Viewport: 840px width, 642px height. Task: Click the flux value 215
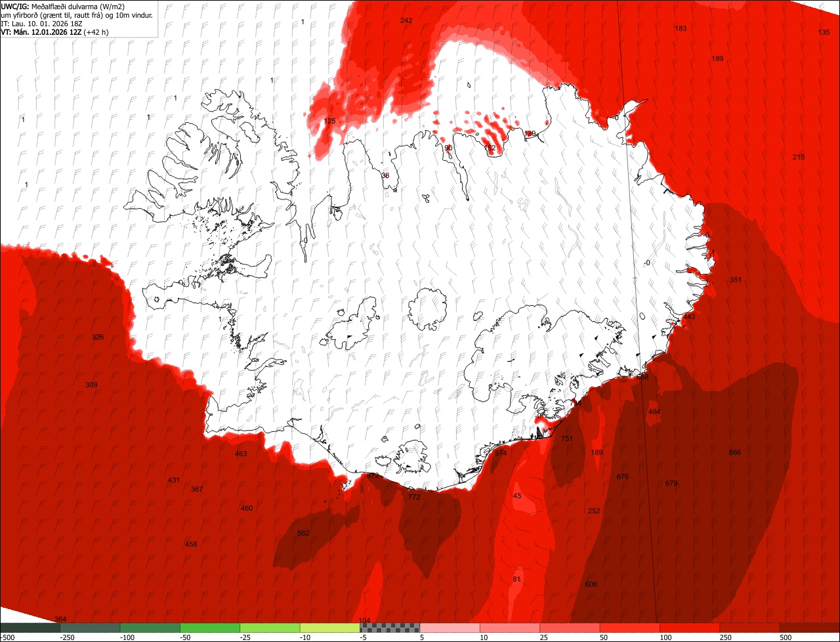pyautogui.click(x=799, y=157)
